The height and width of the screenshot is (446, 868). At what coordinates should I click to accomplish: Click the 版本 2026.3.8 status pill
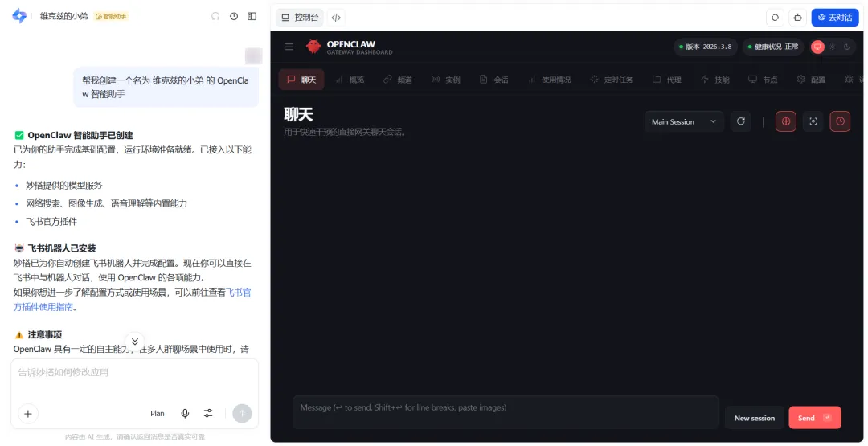click(x=706, y=47)
